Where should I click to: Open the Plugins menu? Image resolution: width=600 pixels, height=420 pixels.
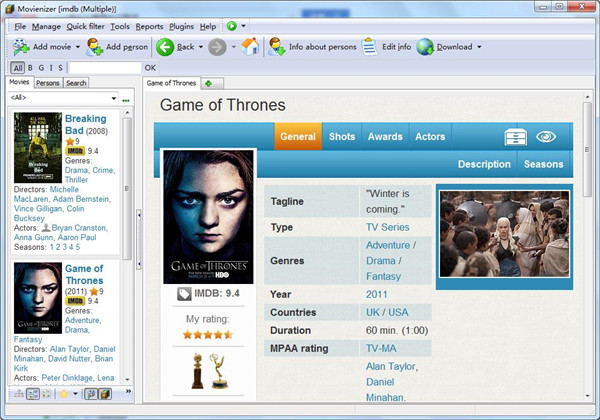pos(181,26)
